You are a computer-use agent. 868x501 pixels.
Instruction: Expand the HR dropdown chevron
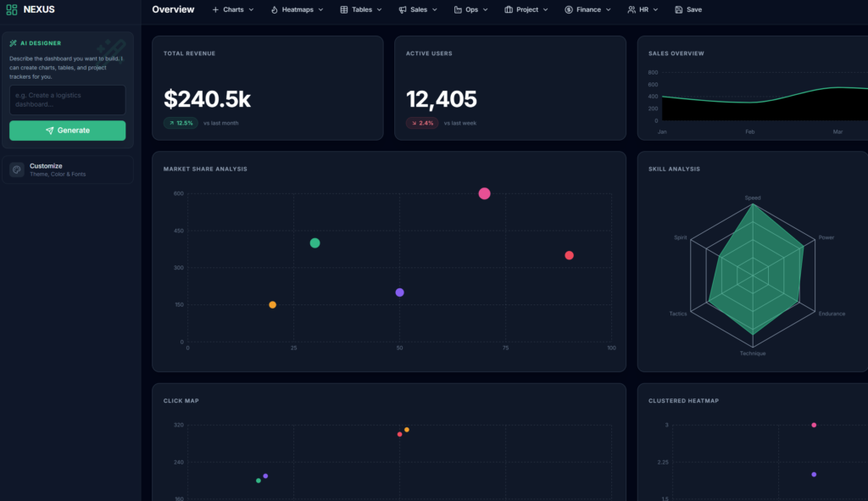tap(655, 10)
